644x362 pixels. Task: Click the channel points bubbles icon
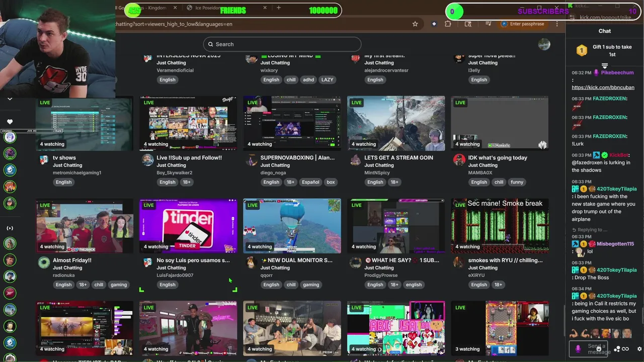coord(617,349)
